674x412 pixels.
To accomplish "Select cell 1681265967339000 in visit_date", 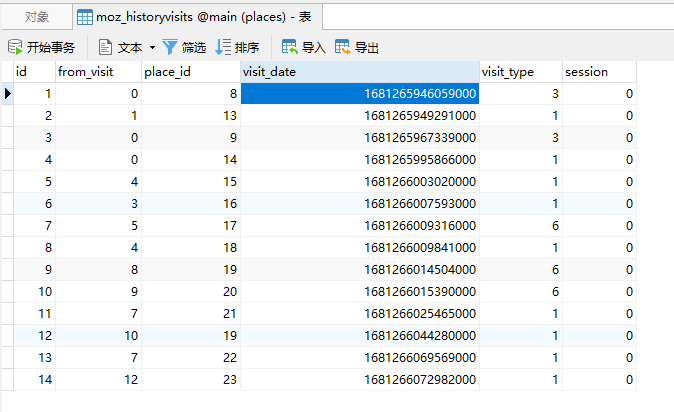I will [360, 137].
